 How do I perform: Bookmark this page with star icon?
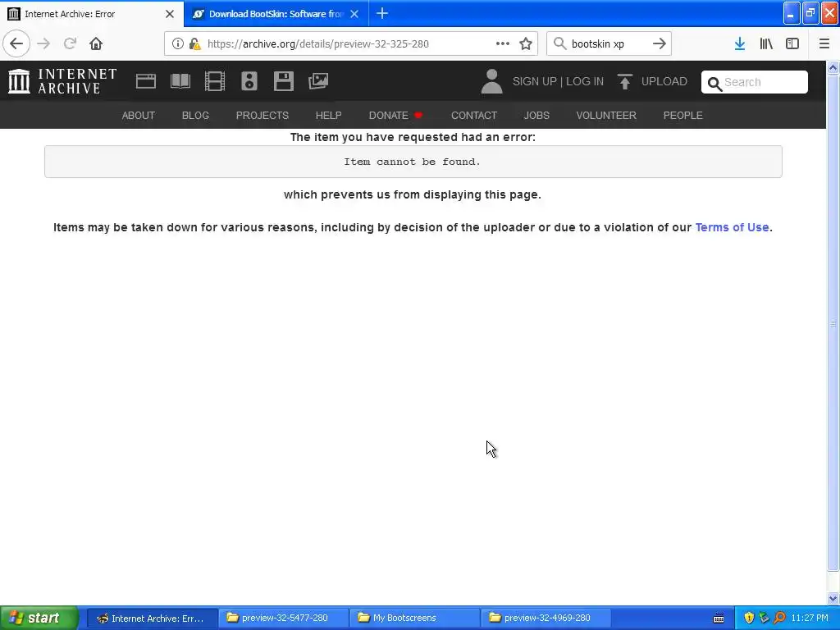tap(526, 43)
